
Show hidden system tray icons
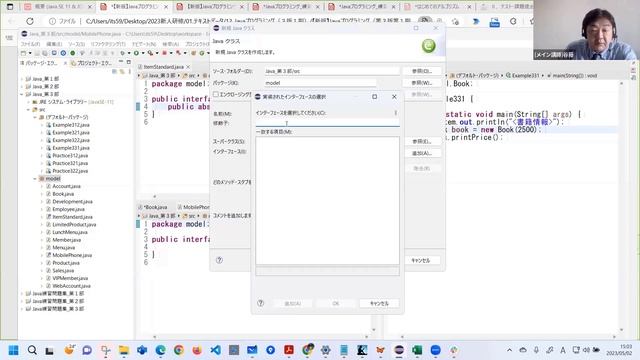click(509, 350)
